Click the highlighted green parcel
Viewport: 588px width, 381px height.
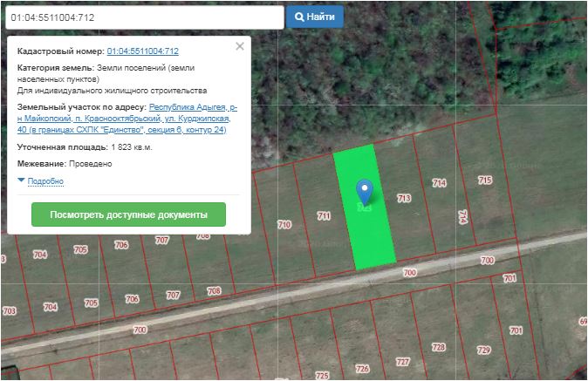pos(371,231)
